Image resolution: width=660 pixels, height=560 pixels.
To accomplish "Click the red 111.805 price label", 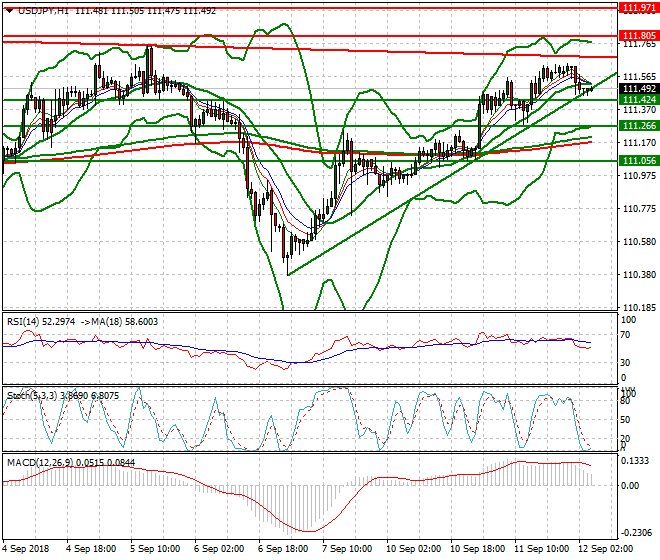I will [x=639, y=36].
